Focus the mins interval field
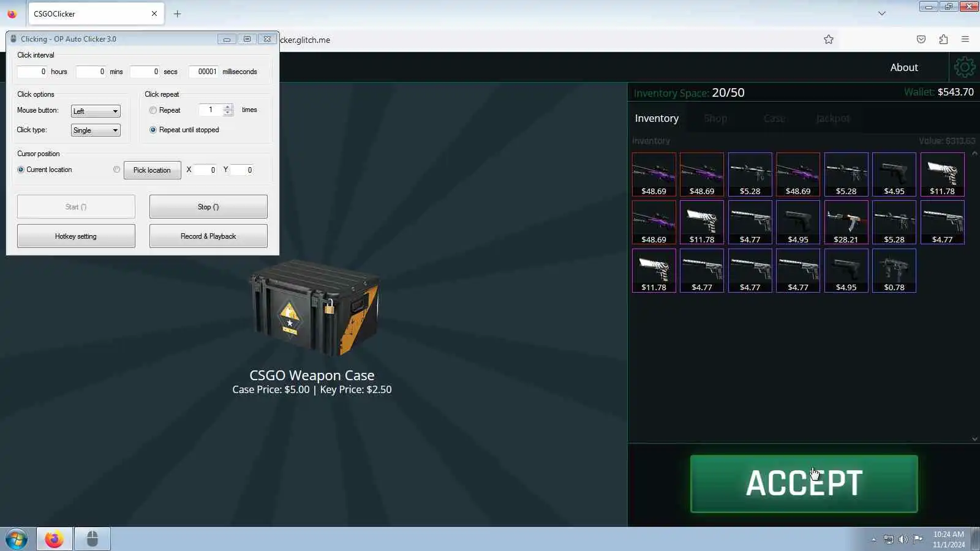Viewport: 980px width, 551px height. point(91,72)
